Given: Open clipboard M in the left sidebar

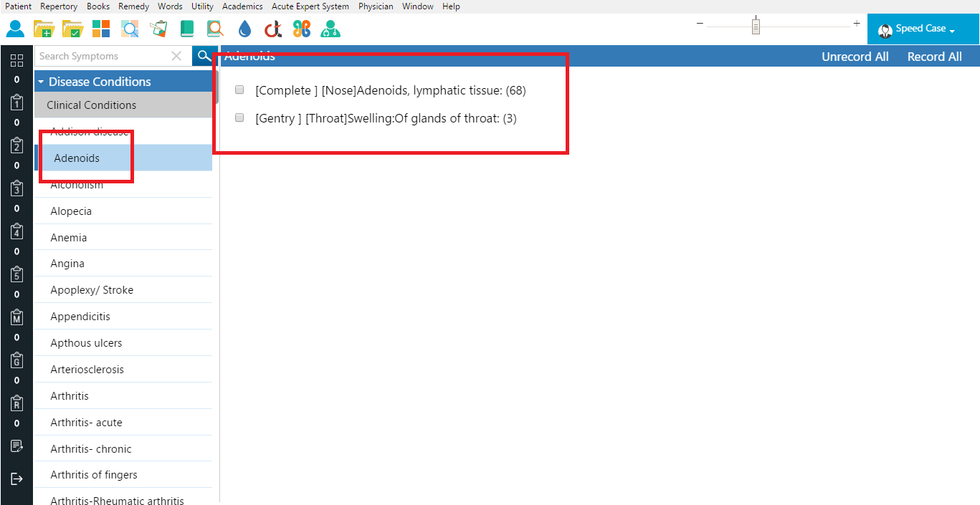Looking at the screenshot, I should point(16,317).
